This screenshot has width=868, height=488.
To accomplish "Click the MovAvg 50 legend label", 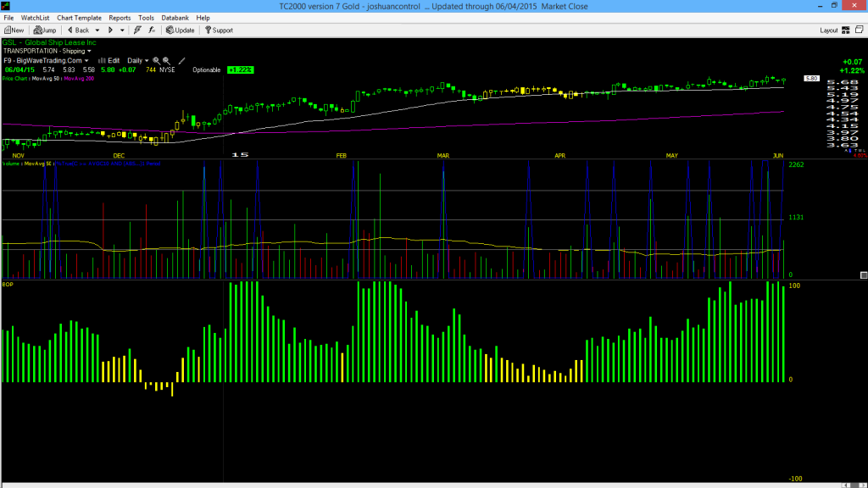I will [x=46, y=79].
